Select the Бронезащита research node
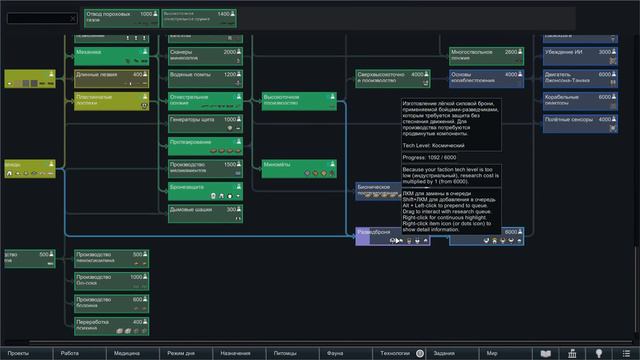 coord(205,191)
